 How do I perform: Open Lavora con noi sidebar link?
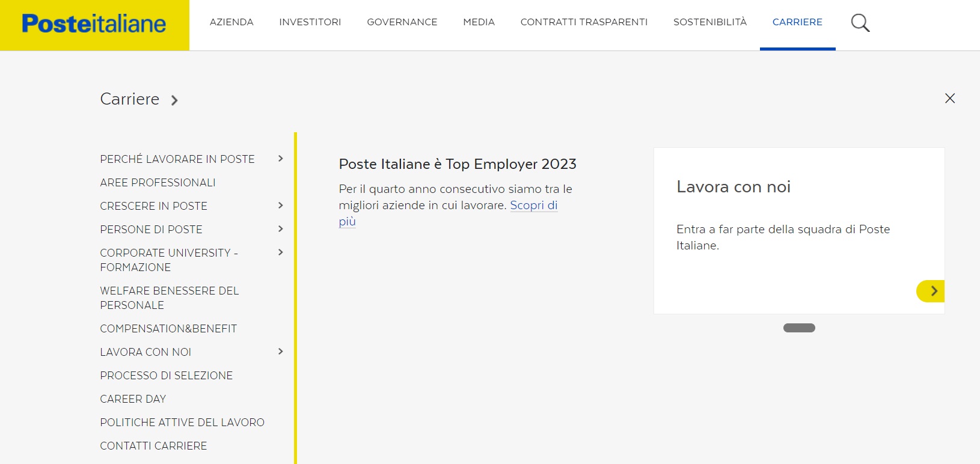[x=146, y=352]
